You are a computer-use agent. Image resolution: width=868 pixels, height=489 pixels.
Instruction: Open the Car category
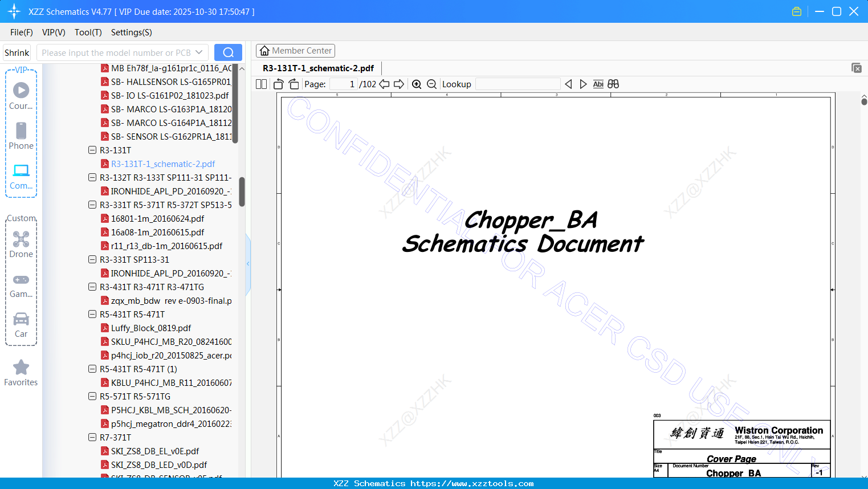(21, 325)
